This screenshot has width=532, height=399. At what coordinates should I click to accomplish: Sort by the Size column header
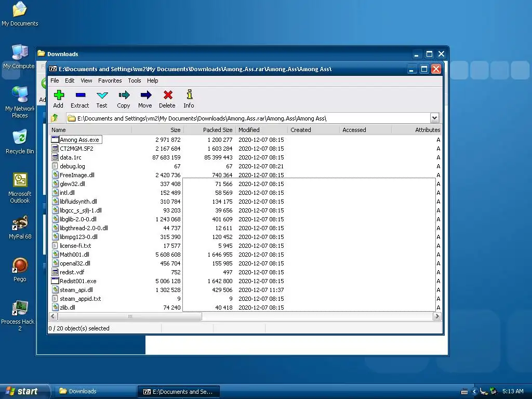(x=157, y=129)
